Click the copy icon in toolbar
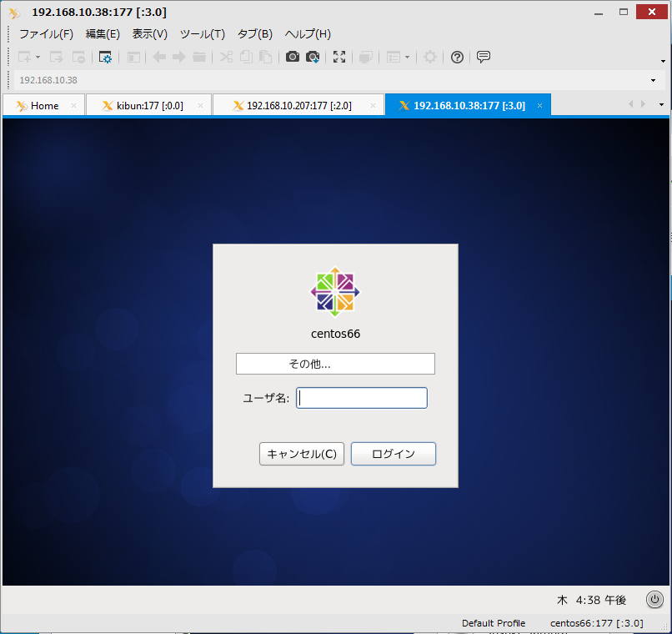Image resolution: width=672 pixels, height=634 pixels. (x=246, y=57)
